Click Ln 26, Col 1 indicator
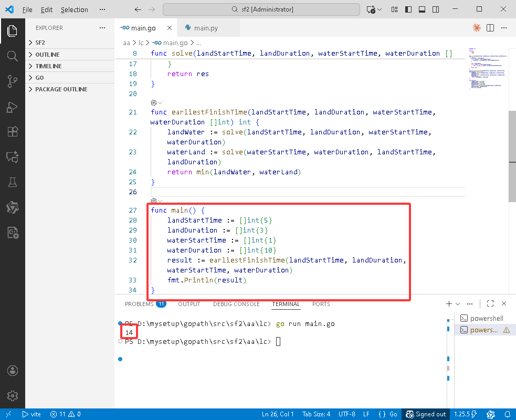This screenshot has width=516, height=420. pyautogui.click(x=277, y=414)
